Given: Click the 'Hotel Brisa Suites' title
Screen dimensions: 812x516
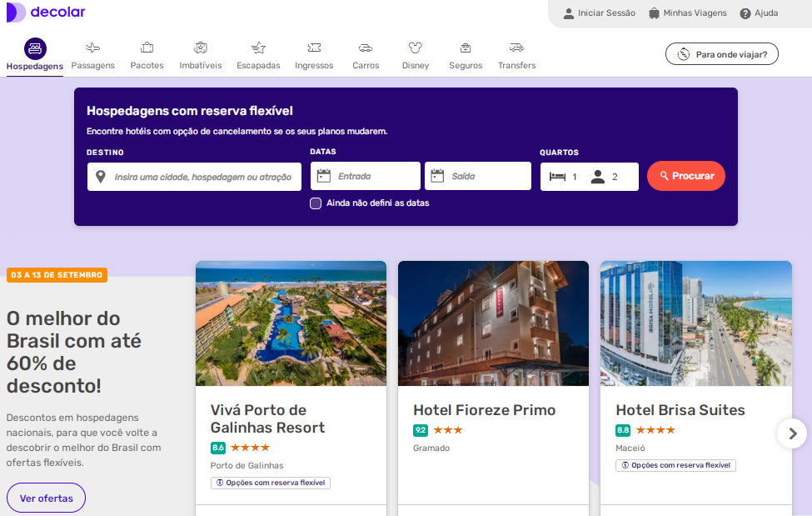Looking at the screenshot, I should (680, 409).
